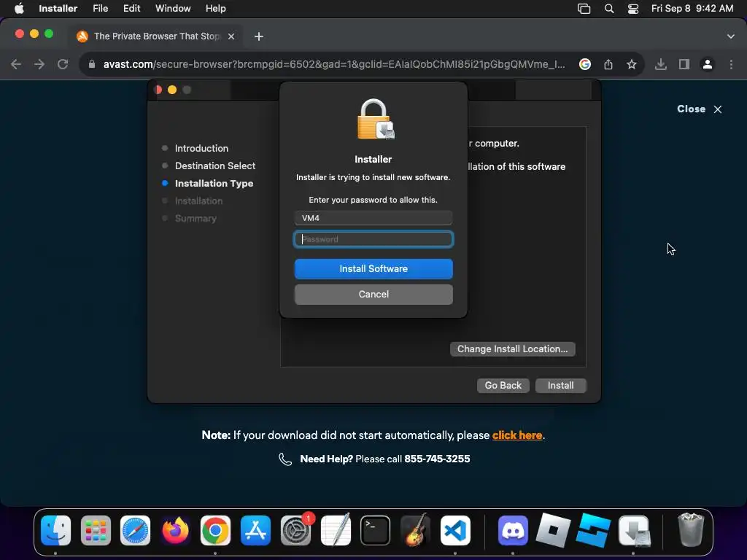Open the Edit menu
The height and width of the screenshot is (560, 747).
click(x=131, y=9)
